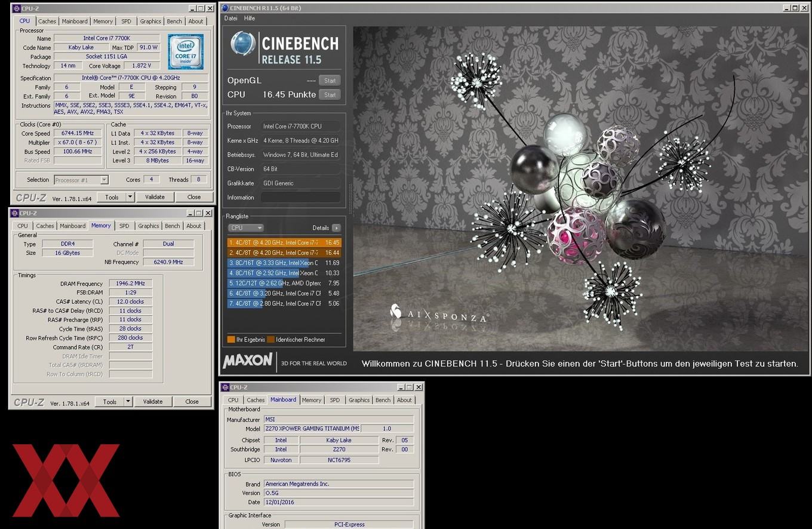Click the Maxon logo in Cinebench
The height and width of the screenshot is (529, 812).
pos(248,361)
